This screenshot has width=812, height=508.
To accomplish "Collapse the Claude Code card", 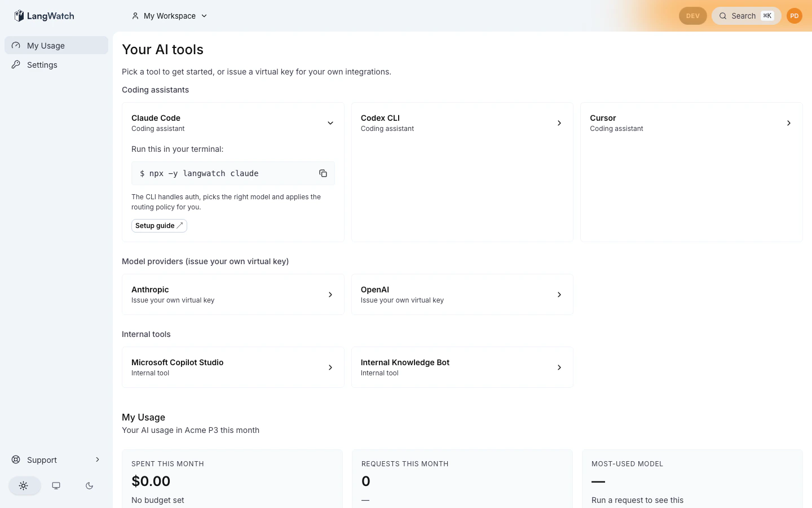I will tap(330, 123).
